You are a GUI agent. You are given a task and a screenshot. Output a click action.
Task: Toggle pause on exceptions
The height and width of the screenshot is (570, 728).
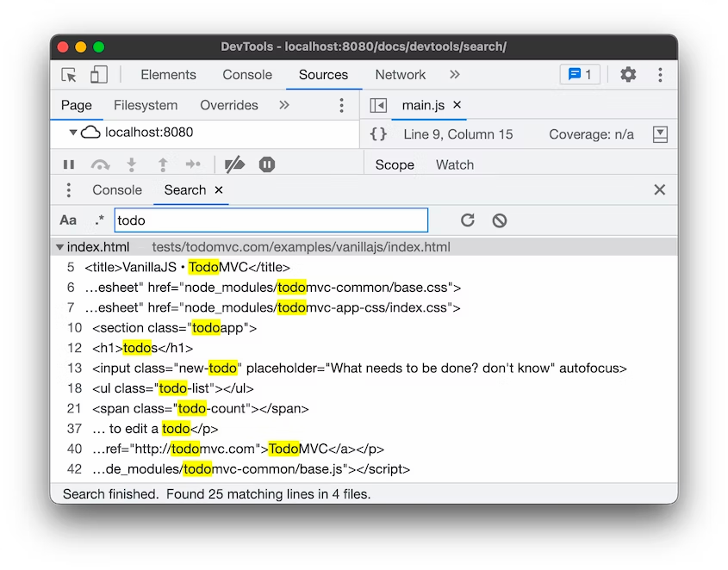pyautogui.click(x=267, y=164)
